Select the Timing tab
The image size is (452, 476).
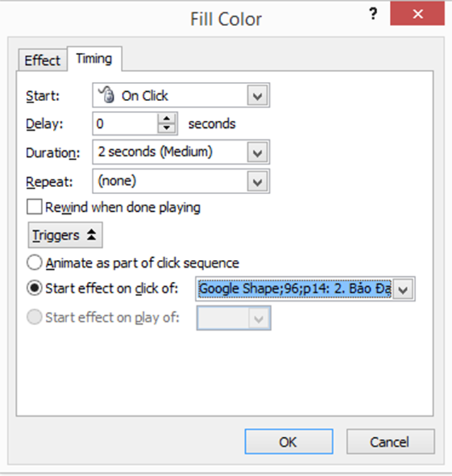(x=95, y=59)
